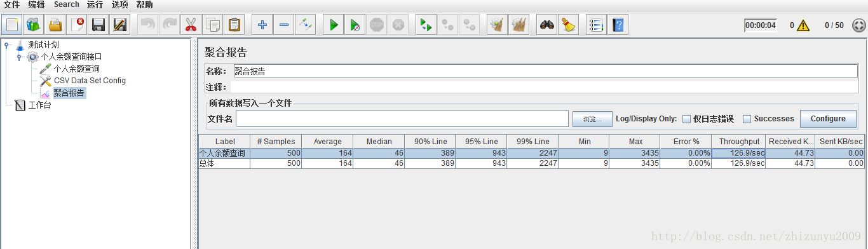Click the # Samples column header

[276, 141]
